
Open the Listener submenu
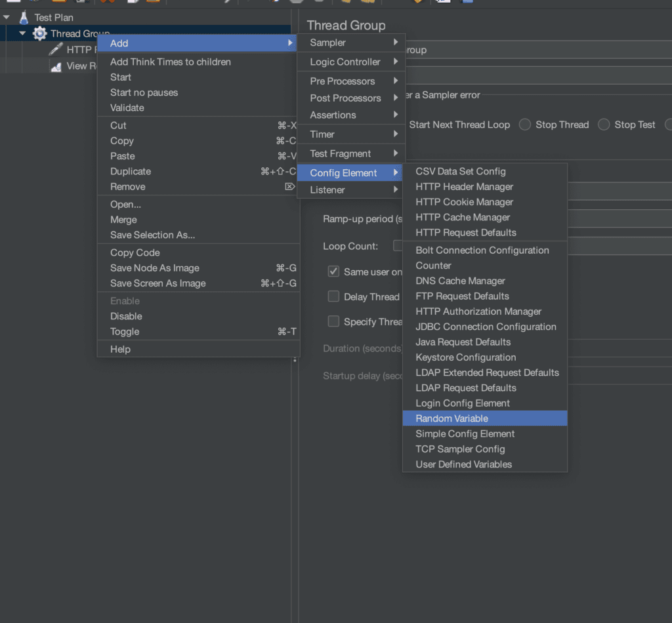351,190
